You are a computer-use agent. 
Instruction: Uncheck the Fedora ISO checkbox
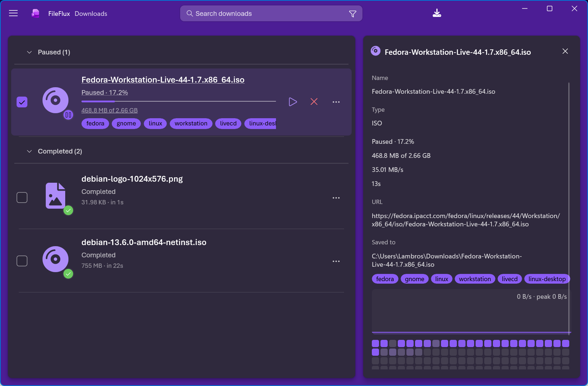pyautogui.click(x=22, y=102)
